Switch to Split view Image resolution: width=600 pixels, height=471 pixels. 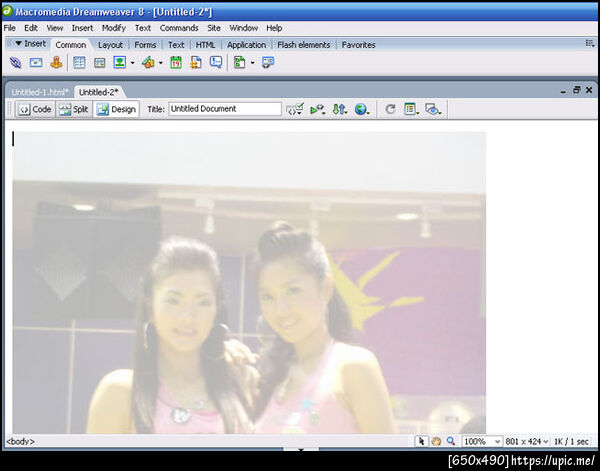pos(74,109)
